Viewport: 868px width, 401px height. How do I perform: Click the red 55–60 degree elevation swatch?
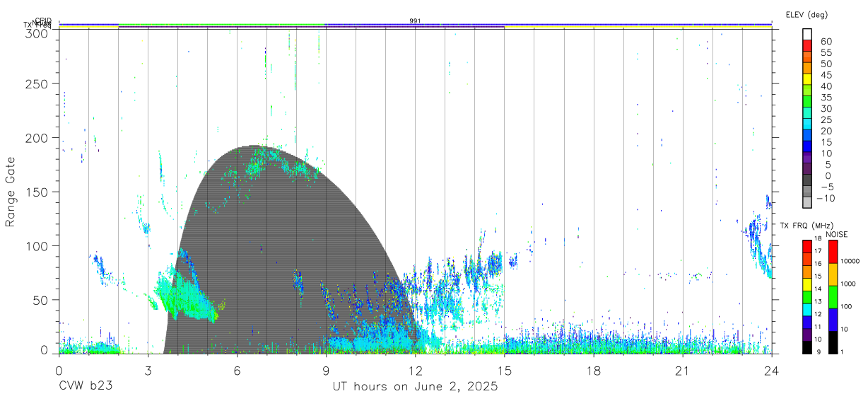[x=807, y=47]
